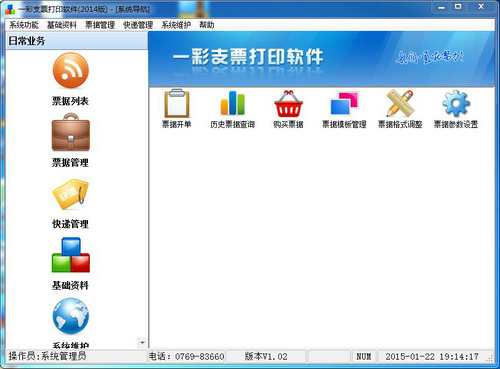Close the application window
500x369 pixels.
[x=481, y=7]
